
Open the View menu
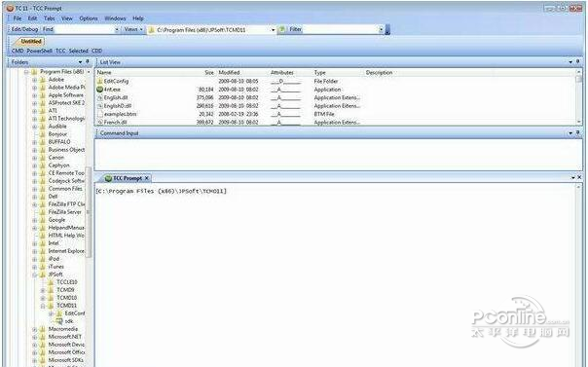point(67,18)
